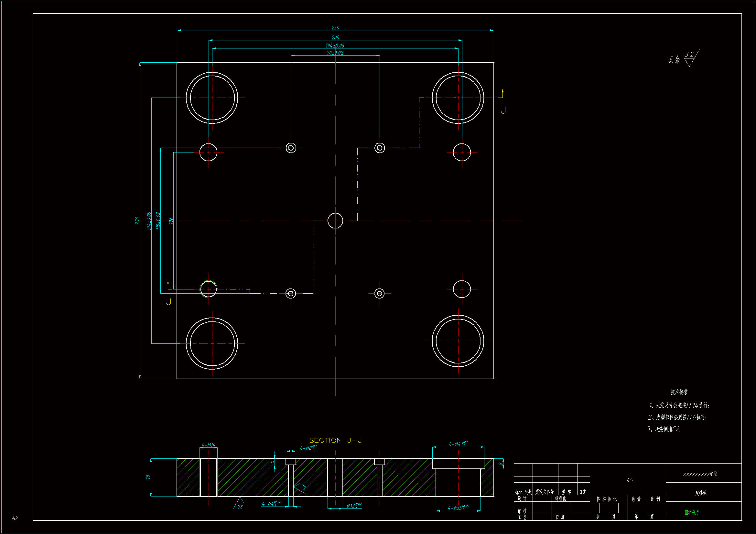Click the 115±0.02 vertical dimension text

(158, 221)
